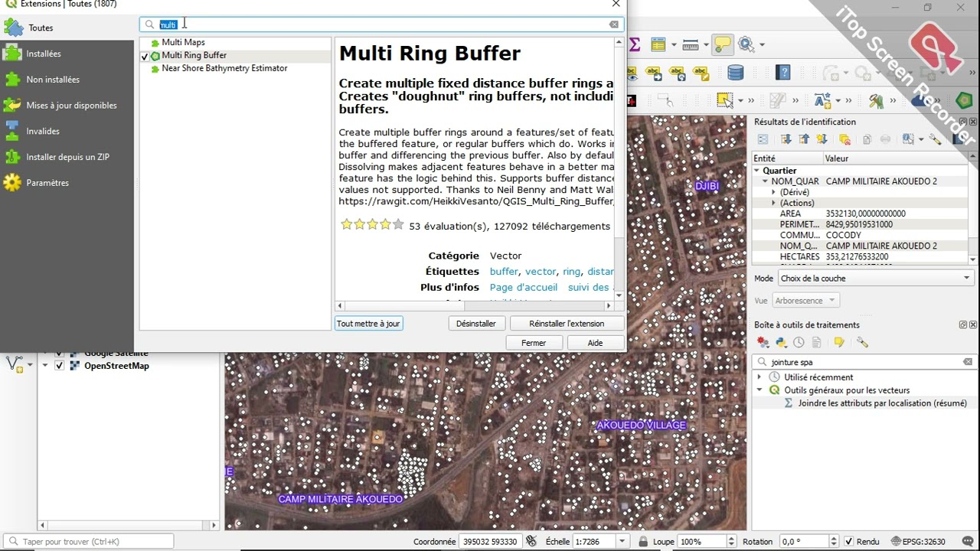Clear the plugin search field
Viewport: 980px width, 551px height.
click(x=614, y=24)
